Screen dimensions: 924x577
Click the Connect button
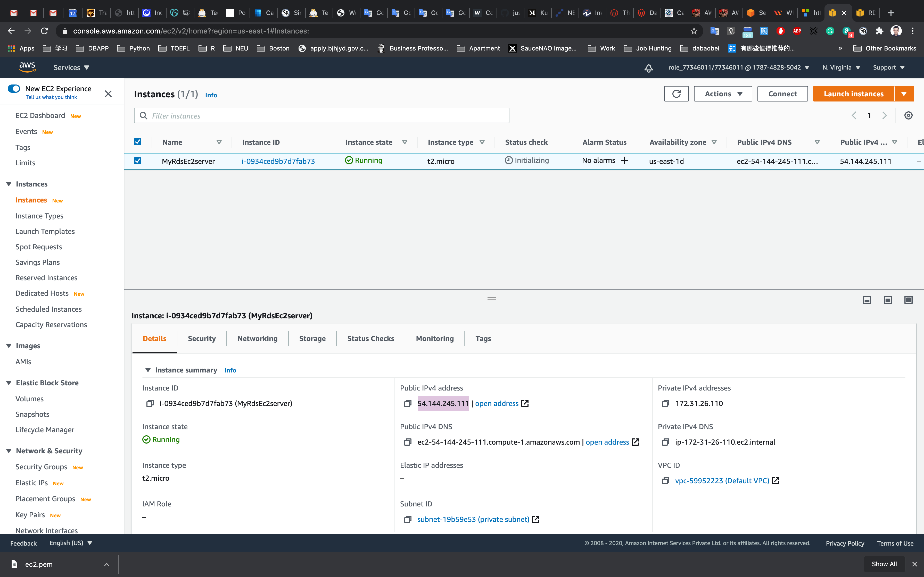pos(782,94)
